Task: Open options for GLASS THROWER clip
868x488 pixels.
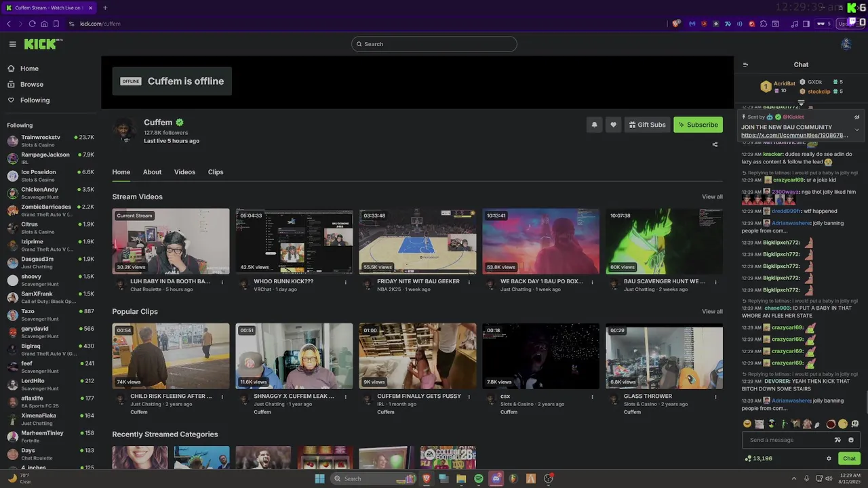Action: point(715,397)
